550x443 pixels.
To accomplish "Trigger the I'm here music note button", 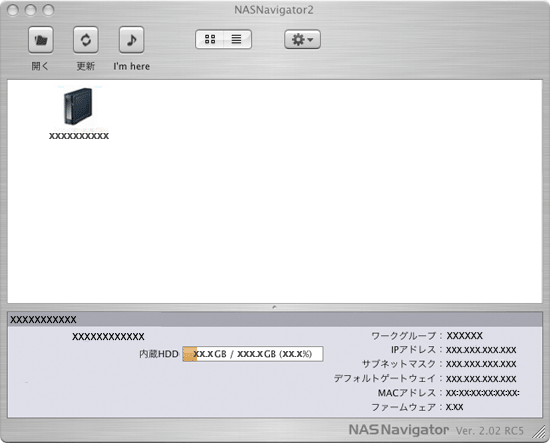I will (x=132, y=40).
